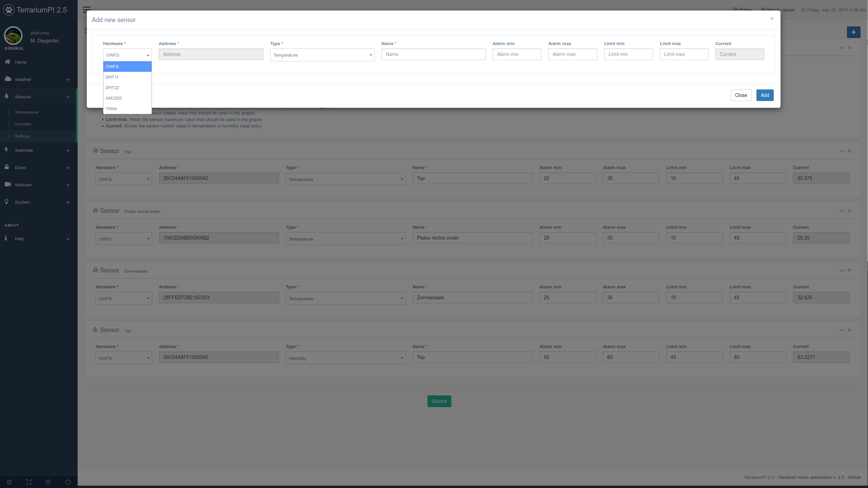This screenshot has height=488, width=868.
Task: Click Close button to cancel new sensor
Action: (x=741, y=95)
